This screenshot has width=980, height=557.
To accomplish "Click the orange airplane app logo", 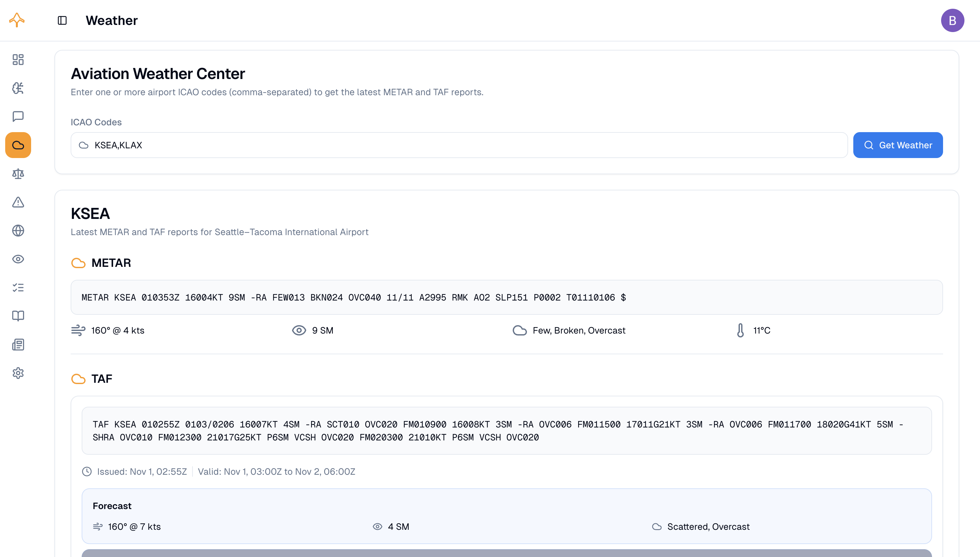I will (17, 20).
